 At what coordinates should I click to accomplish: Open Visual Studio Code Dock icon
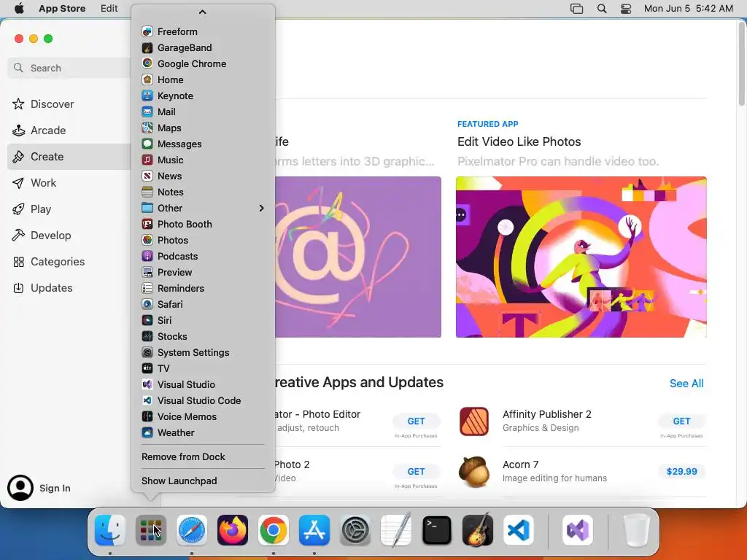click(519, 530)
